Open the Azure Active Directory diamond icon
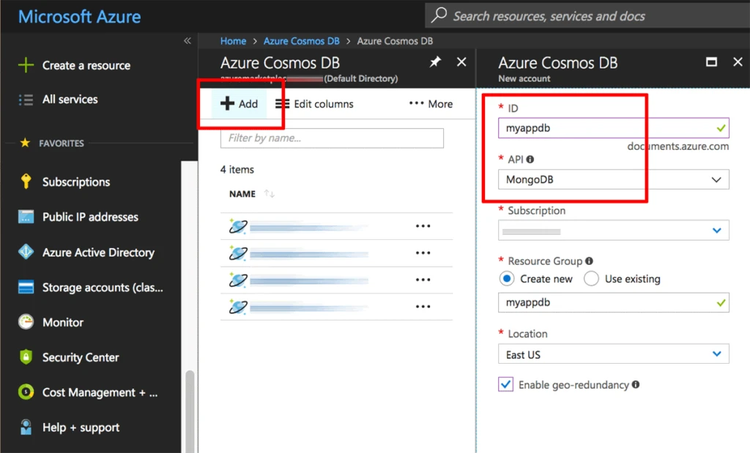This screenshot has height=453, width=750. 26,252
